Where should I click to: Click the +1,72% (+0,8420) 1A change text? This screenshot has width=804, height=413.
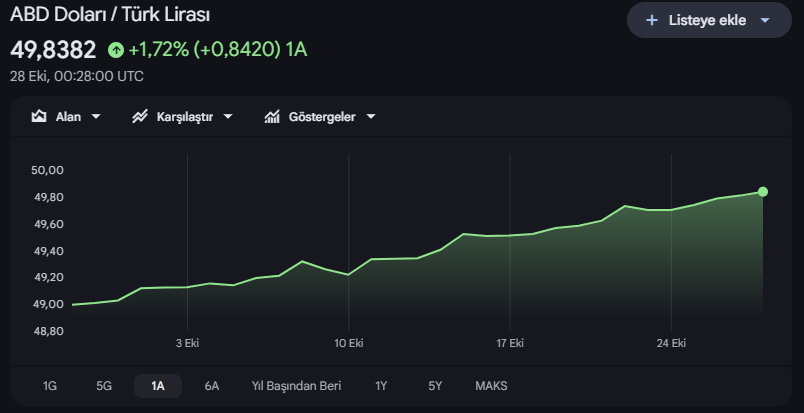(217, 50)
